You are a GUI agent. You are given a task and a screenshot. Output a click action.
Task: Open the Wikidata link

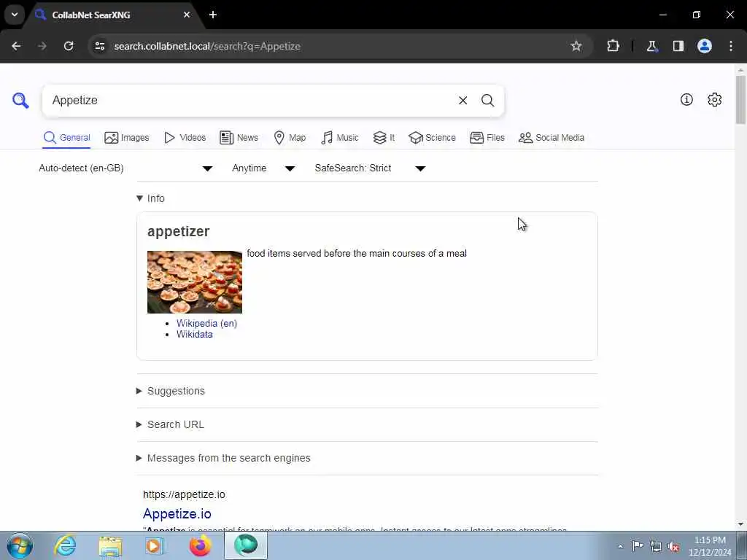pyautogui.click(x=194, y=334)
